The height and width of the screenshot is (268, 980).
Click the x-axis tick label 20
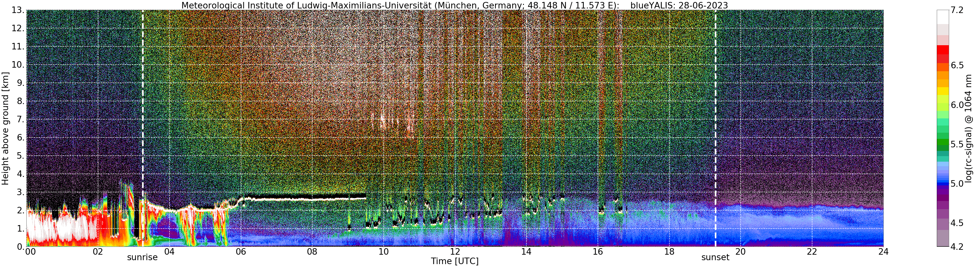pyautogui.click(x=741, y=252)
